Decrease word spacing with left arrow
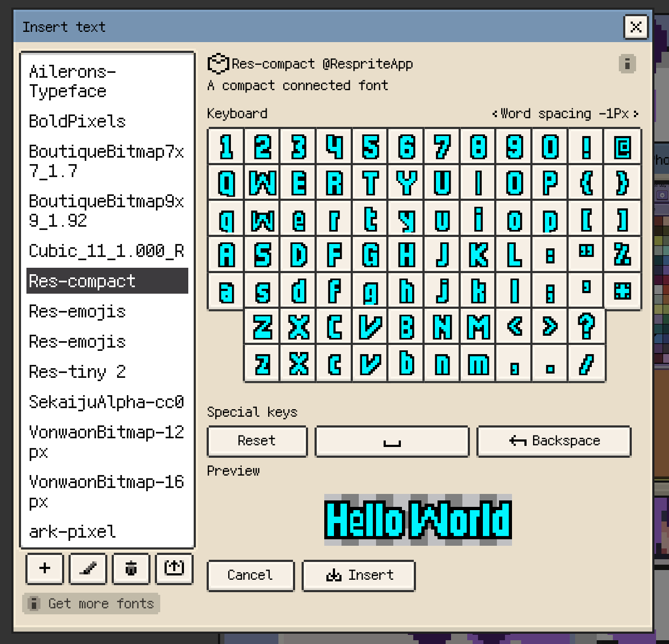669x644 pixels. [x=495, y=114]
